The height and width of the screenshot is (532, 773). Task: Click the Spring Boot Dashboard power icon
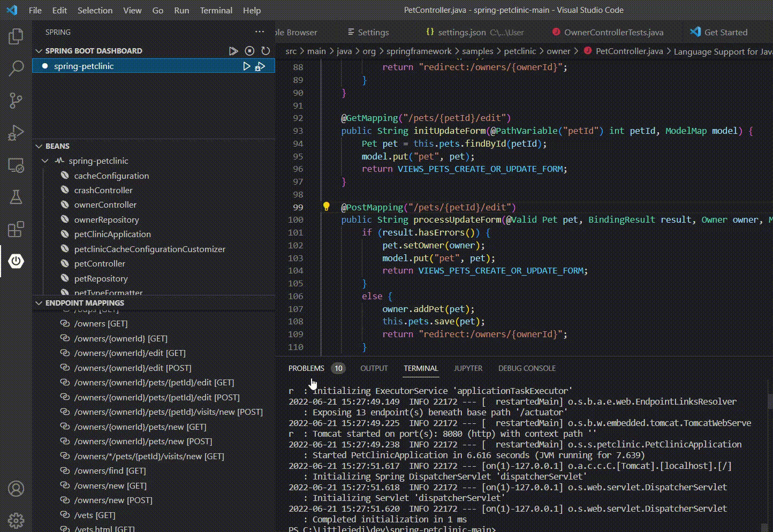click(x=16, y=261)
